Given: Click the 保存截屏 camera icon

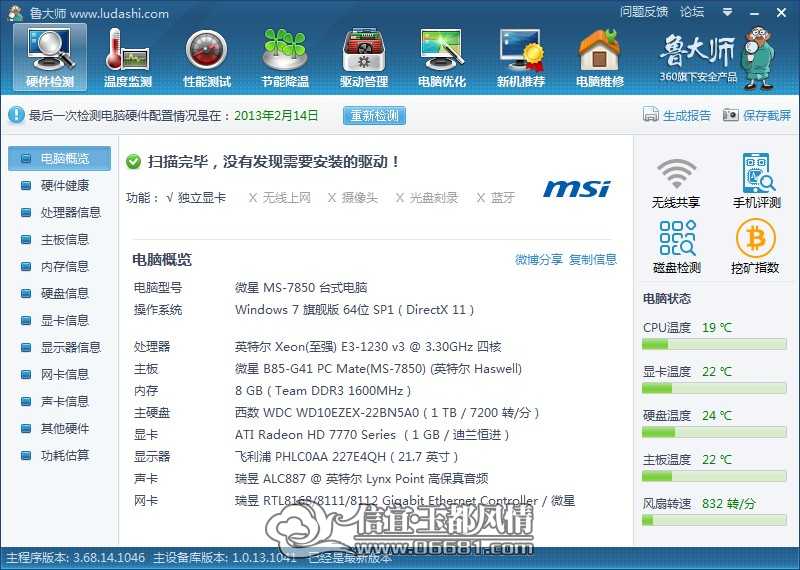Looking at the screenshot, I should (x=731, y=115).
